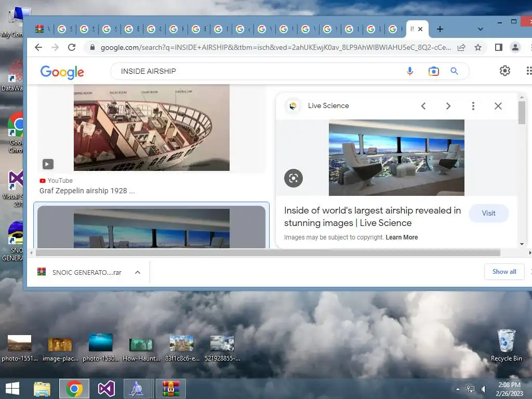532x399 pixels.
Task: Open the Windows Start menu
Action: pyautogui.click(x=12, y=389)
